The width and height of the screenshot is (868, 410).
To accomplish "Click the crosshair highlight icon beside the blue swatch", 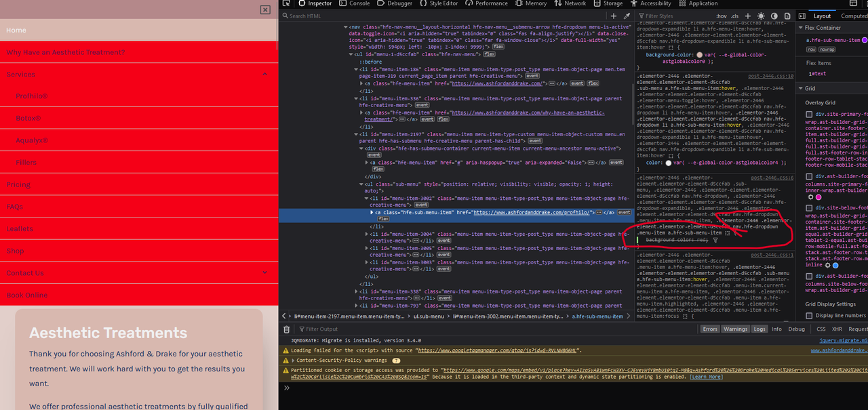I will (827, 265).
